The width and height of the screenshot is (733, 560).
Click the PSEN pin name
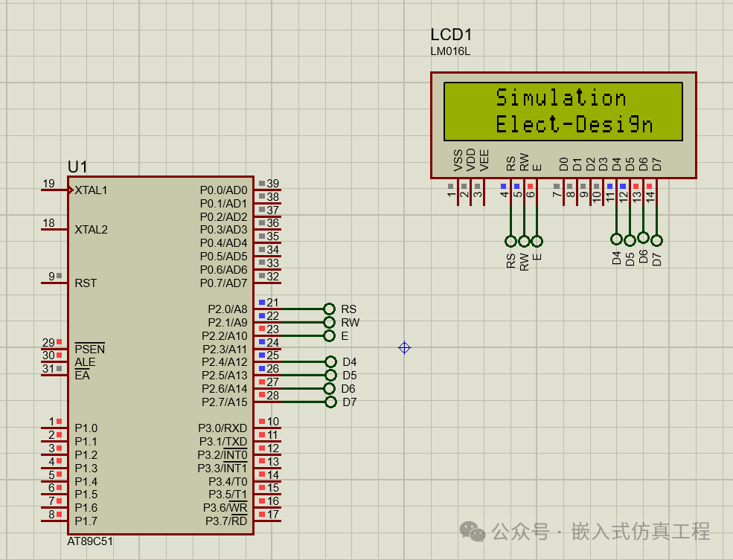pos(90,349)
